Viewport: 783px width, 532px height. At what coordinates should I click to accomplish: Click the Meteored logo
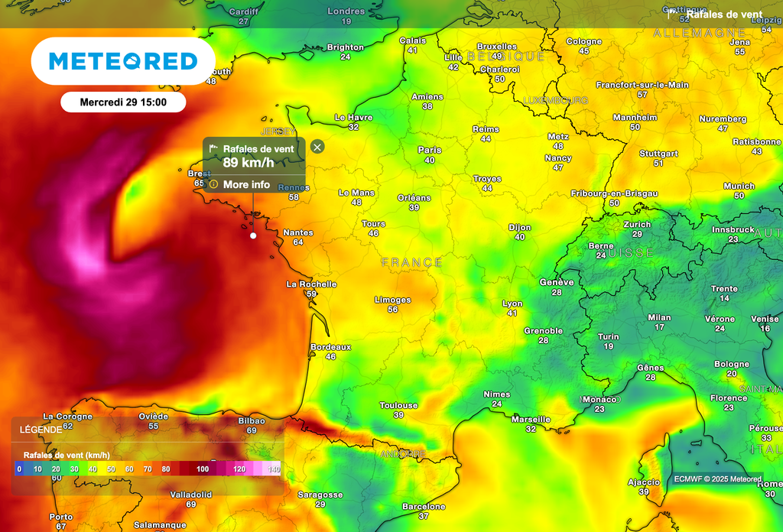pos(123,61)
